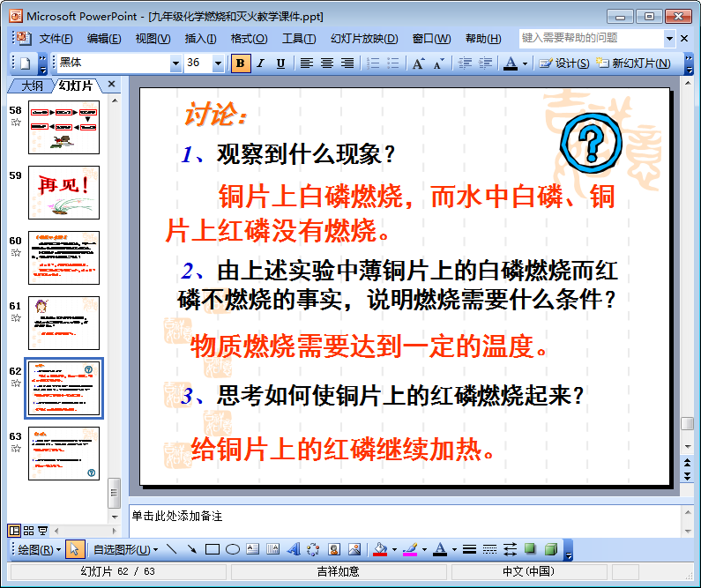
Task: Click the 新幻灯片 new slide button
Action: pos(633,63)
